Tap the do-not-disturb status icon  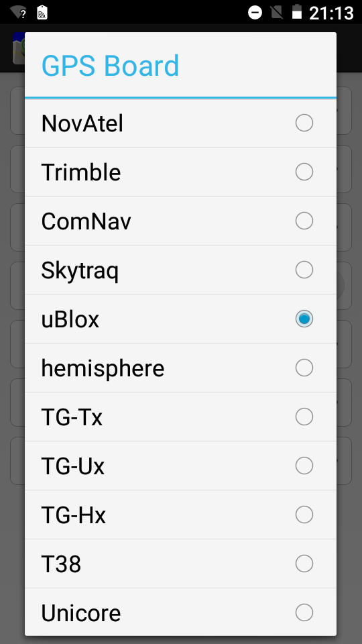click(x=255, y=12)
